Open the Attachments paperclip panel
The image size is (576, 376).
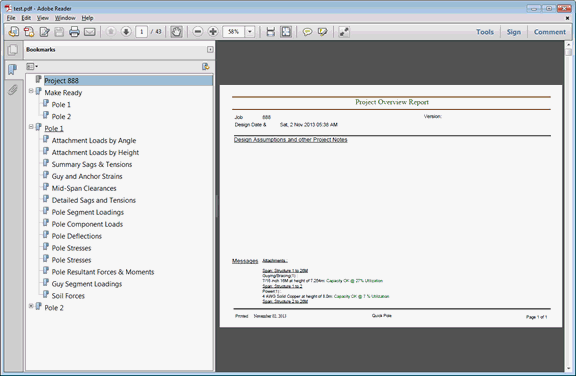[13, 89]
